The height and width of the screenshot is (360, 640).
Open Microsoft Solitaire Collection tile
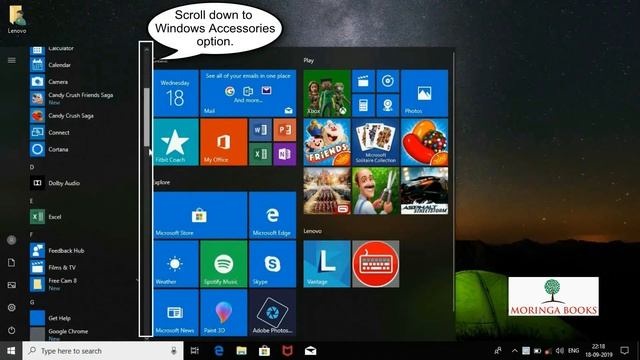pyautogui.click(x=376, y=142)
